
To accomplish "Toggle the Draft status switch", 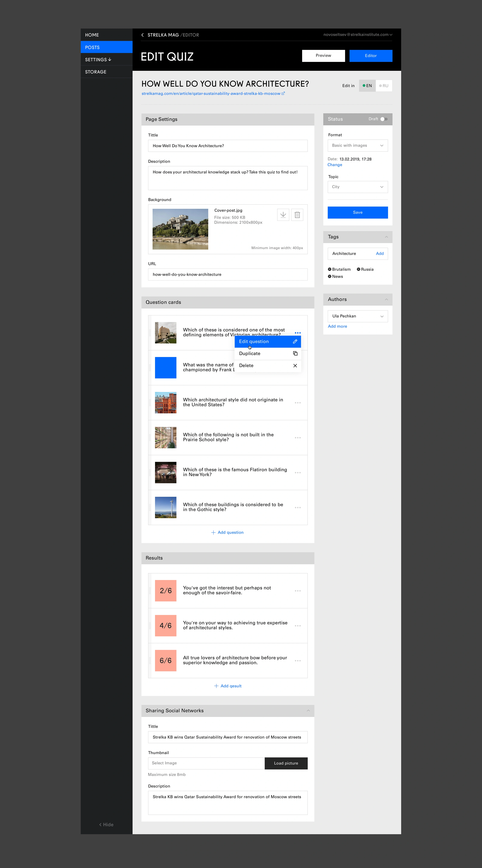I will 384,119.
